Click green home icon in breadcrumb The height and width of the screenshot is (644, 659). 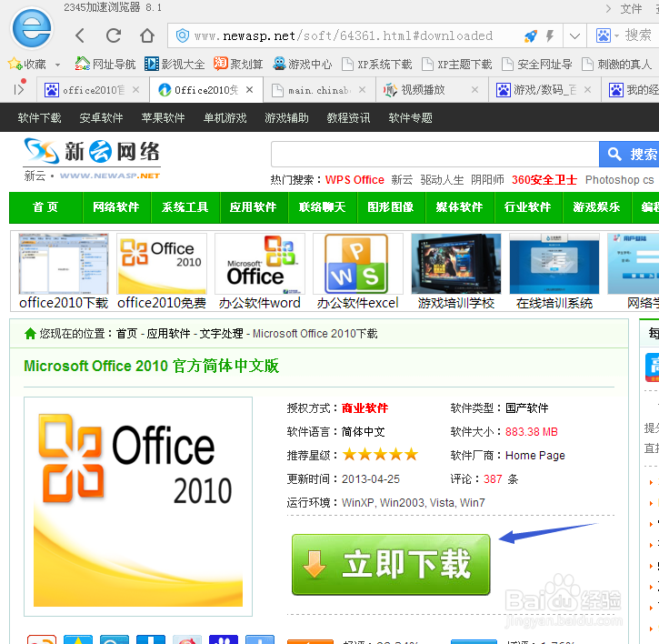point(30,334)
